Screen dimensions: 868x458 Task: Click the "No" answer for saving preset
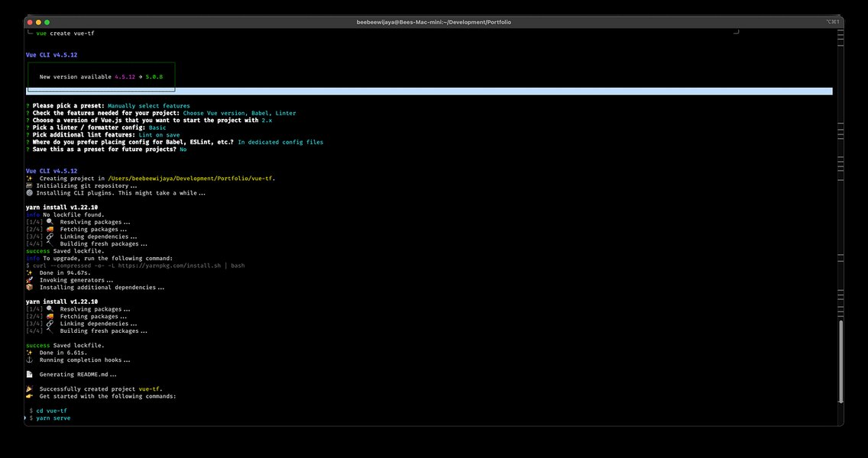(x=183, y=150)
